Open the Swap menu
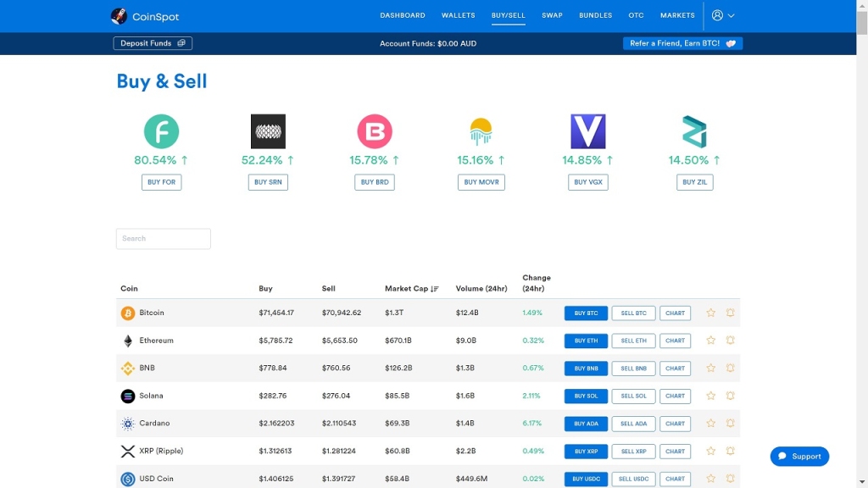This screenshot has width=868, height=488. [x=552, y=15]
